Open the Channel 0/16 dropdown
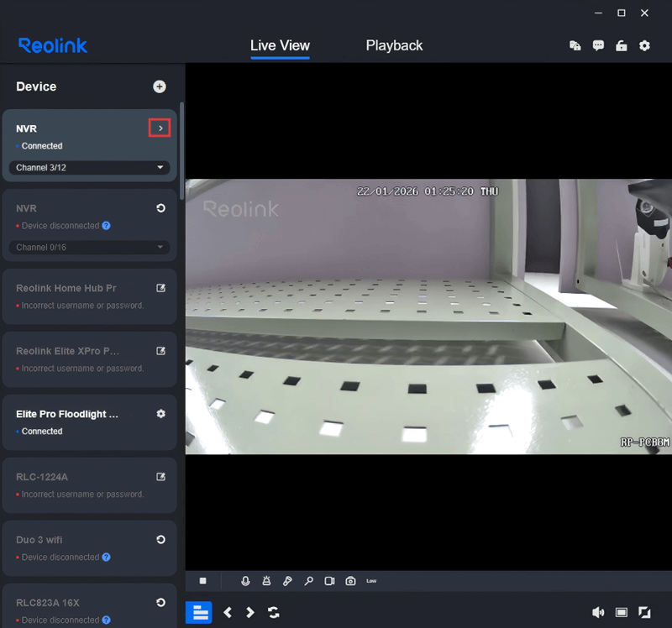This screenshot has width=672, height=628. click(90, 247)
